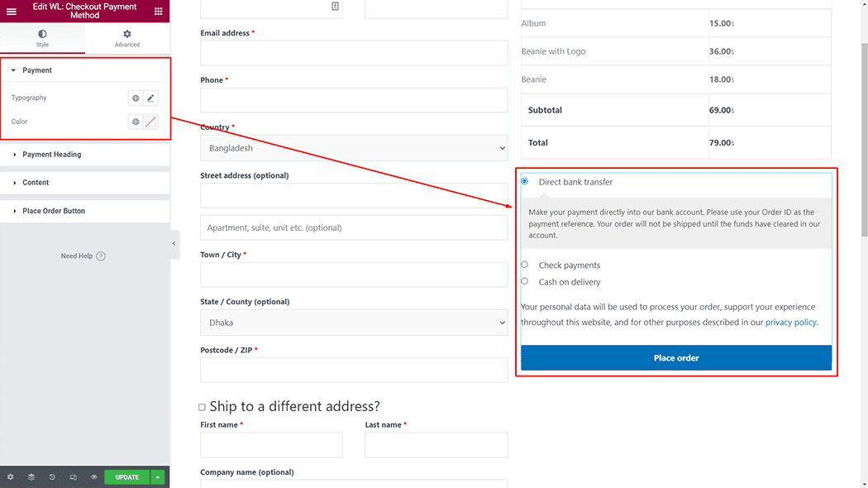The height and width of the screenshot is (488, 868).
Task: Open page settings gear in bottom bar
Action: click(x=10, y=477)
